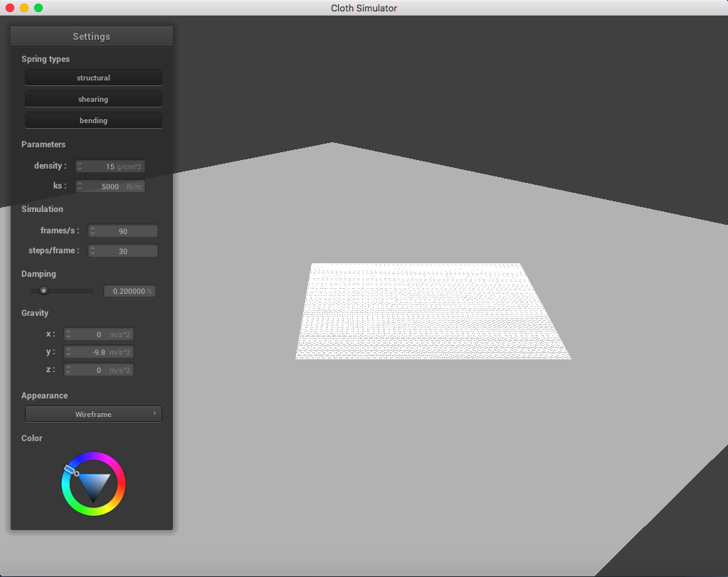Click the gravity x spinner arrows
This screenshot has height=577, width=728.
[x=69, y=334]
